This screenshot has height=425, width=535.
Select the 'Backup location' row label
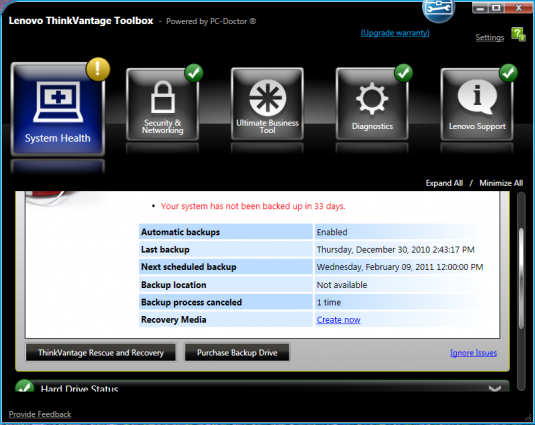174,285
